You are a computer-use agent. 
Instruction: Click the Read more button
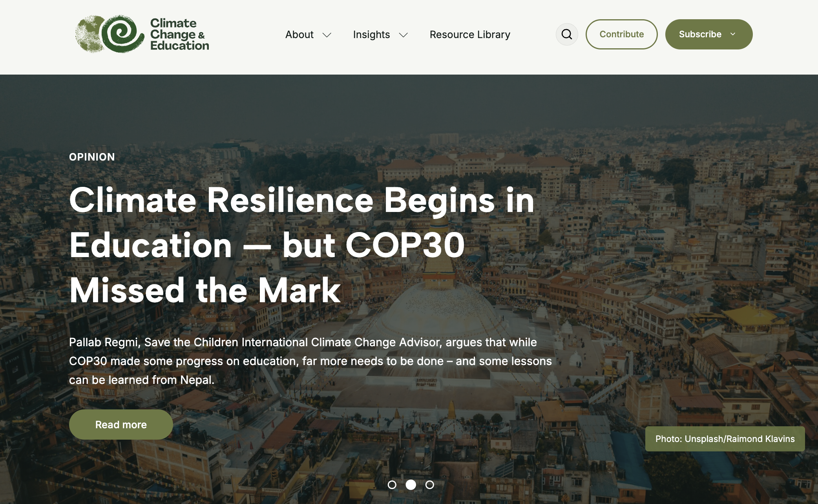coord(121,425)
